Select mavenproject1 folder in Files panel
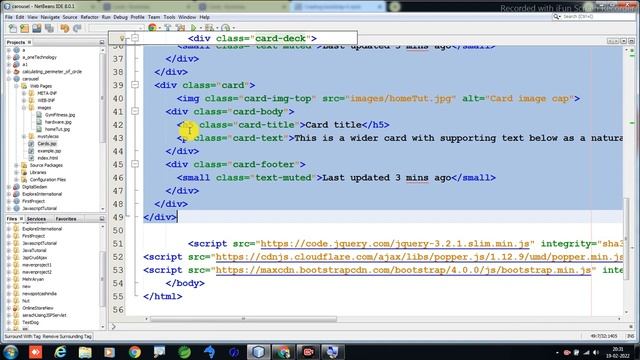The height and width of the screenshot is (360, 640). (37, 265)
